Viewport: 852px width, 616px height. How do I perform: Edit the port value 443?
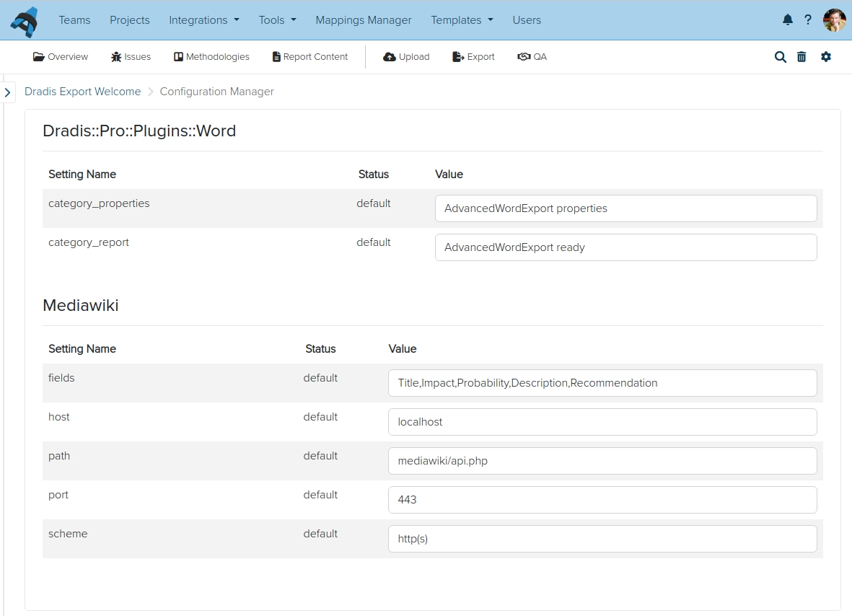coord(602,500)
